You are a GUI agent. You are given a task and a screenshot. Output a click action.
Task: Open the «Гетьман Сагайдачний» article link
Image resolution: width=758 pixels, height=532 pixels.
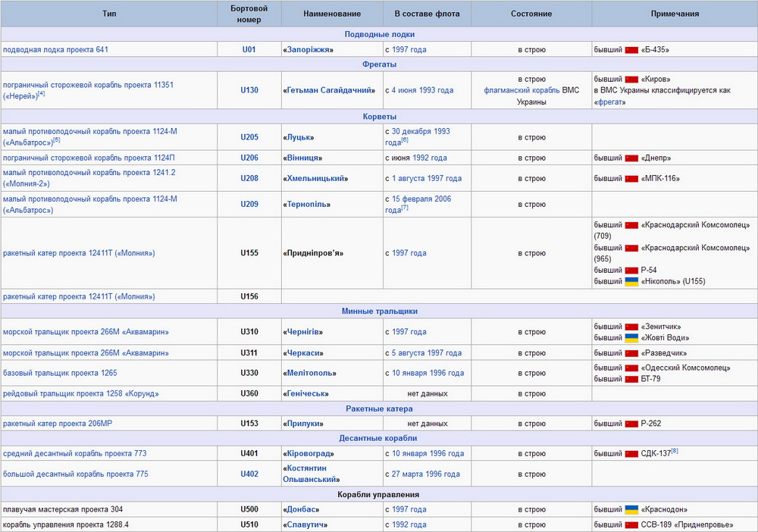click(329, 90)
